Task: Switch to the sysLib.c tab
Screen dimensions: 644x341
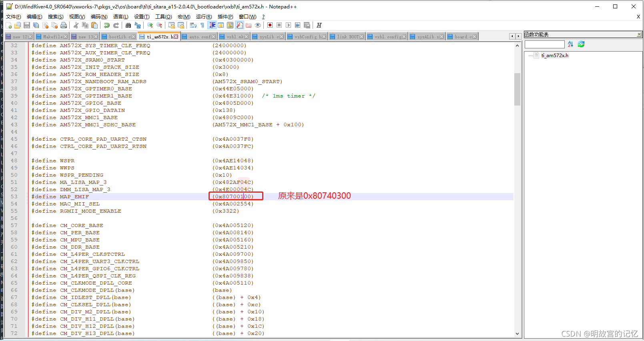Action: 267,37
